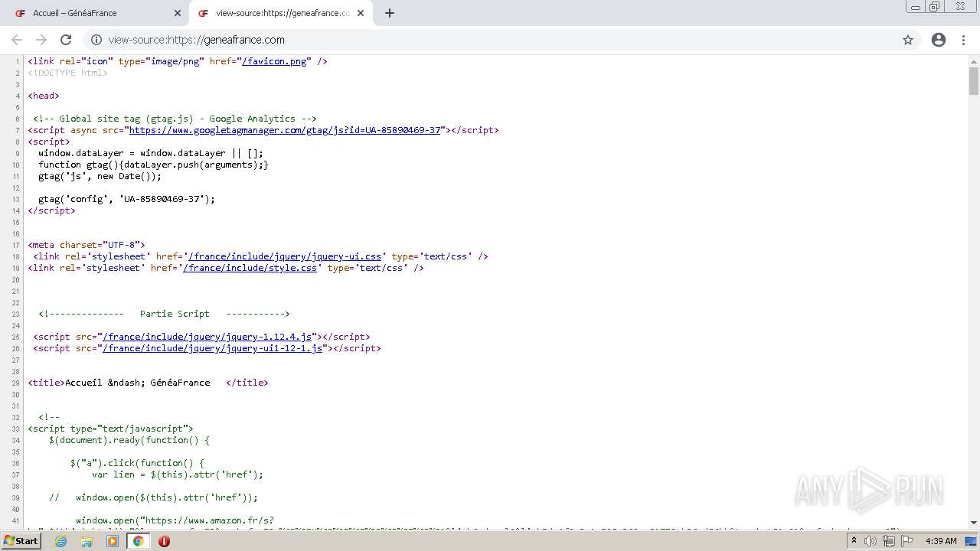Open the Chrome three-dot menu
Screen dimensions: 980x551
pyautogui.click(x=963, y=40)
